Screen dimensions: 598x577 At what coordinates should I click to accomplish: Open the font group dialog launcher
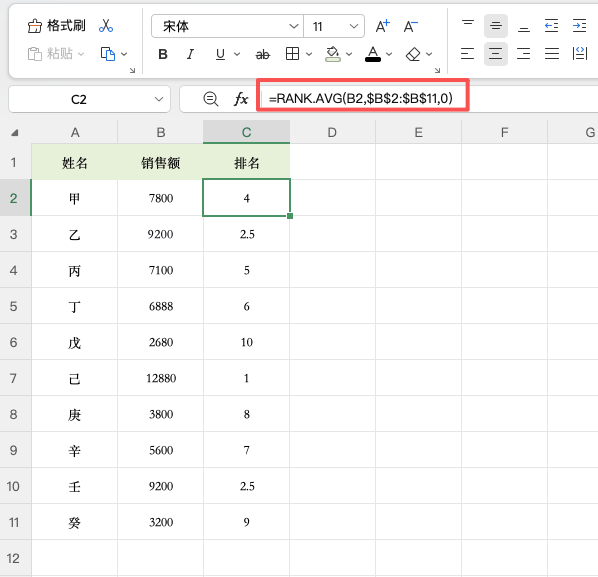[x=437, y=70]
